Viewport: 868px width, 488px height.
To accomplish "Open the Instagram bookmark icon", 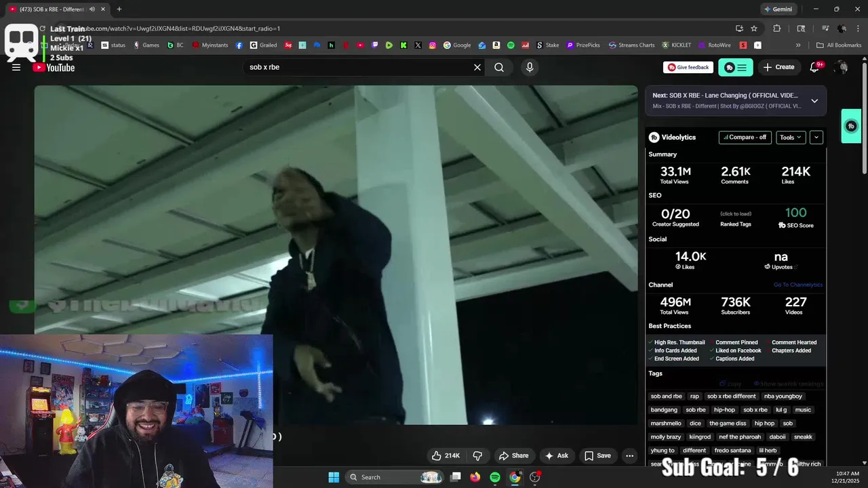I will [433, 45].
